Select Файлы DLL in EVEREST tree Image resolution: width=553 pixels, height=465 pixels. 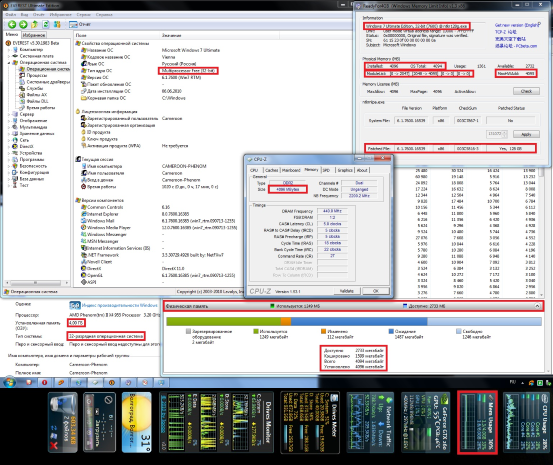tap(37, 101)
